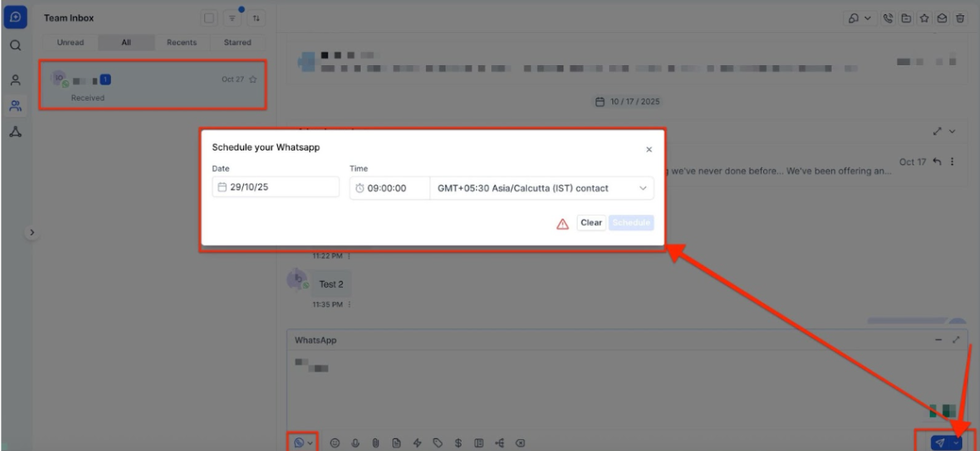This screenshot has width=980, height=451.
Task: Open the team inbox people icon
Action: coord(15,106)
